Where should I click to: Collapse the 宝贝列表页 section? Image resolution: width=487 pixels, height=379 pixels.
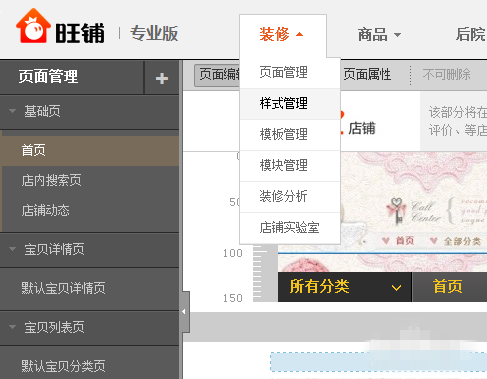[x=13, y=327]
